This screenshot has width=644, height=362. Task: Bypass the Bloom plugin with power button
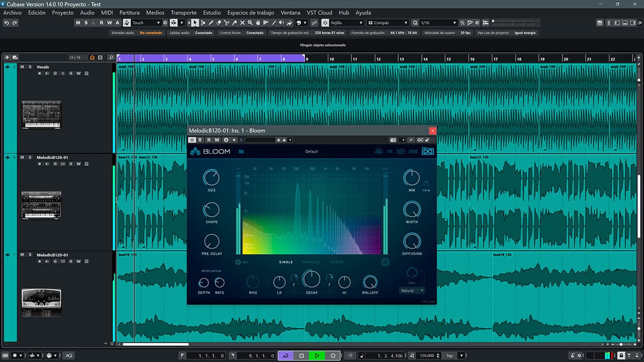(192, 140)
